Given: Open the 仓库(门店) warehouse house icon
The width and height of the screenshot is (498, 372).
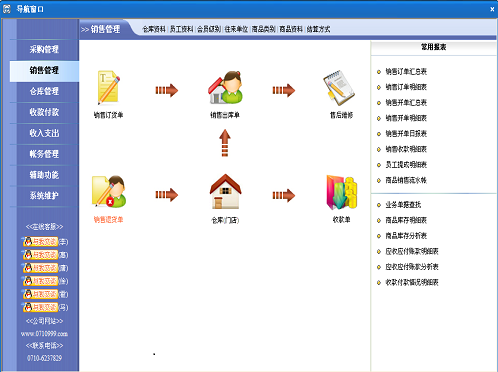Looking at the screenshot, I should (225, 191).
